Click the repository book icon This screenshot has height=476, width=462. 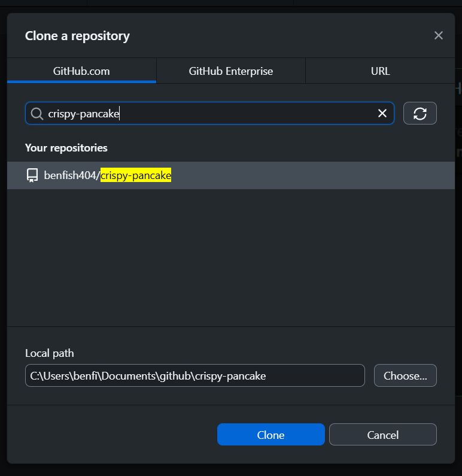point(32,175)
